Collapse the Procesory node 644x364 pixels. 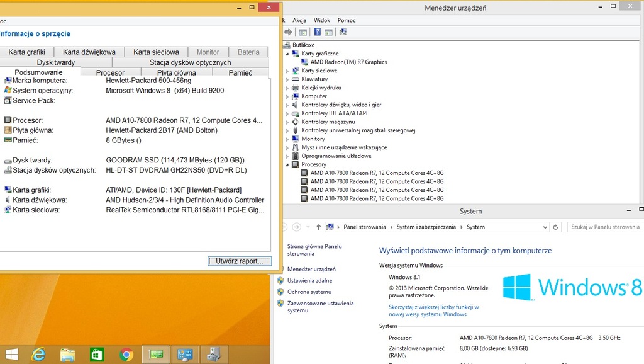pyautogui.click(x=287, y=165)
